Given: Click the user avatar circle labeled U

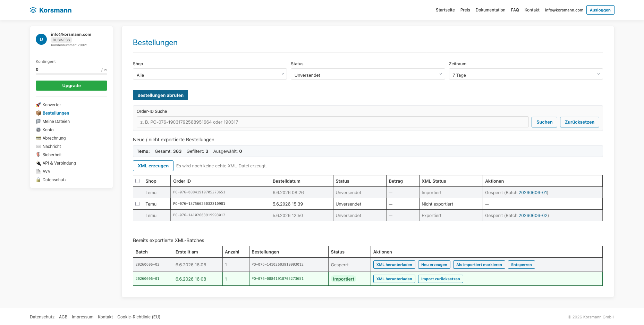Looking at the screenshot, I should 41,39.
